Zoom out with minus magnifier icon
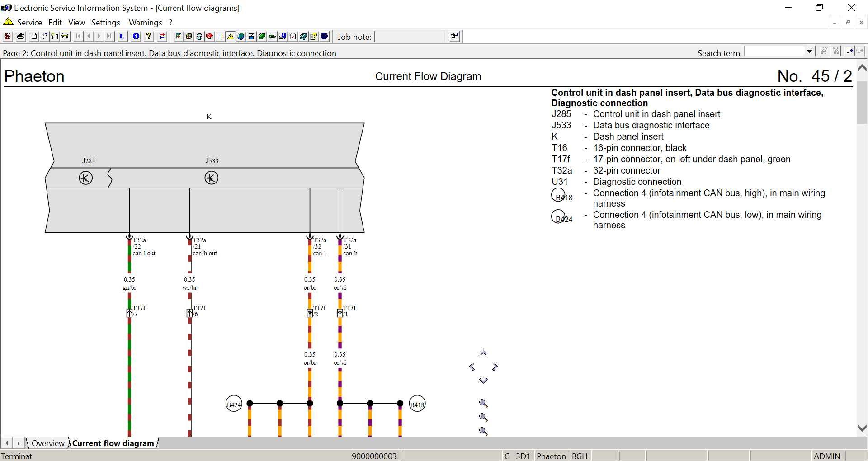This screenshot has width=868, height=461. click(x=483, y=431)
